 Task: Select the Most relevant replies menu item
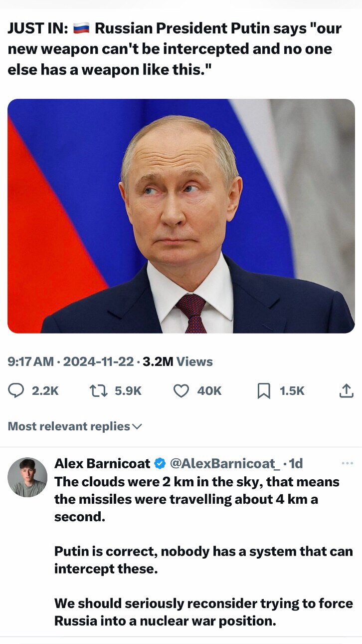[x=74, y=426]
